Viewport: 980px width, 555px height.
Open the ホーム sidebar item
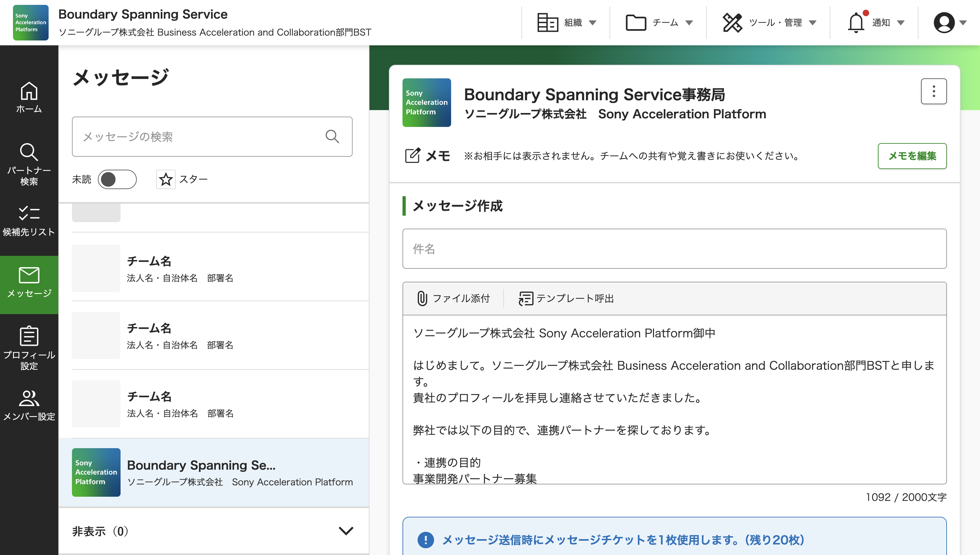click(29, 97)
